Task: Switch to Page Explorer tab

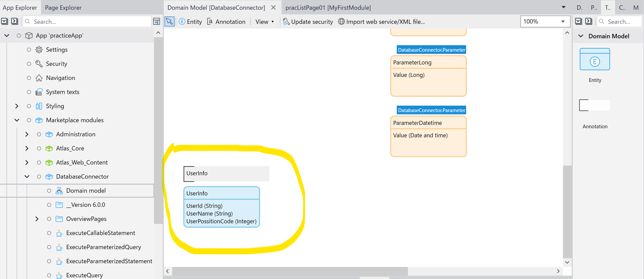Action: (x=63, y=7)
